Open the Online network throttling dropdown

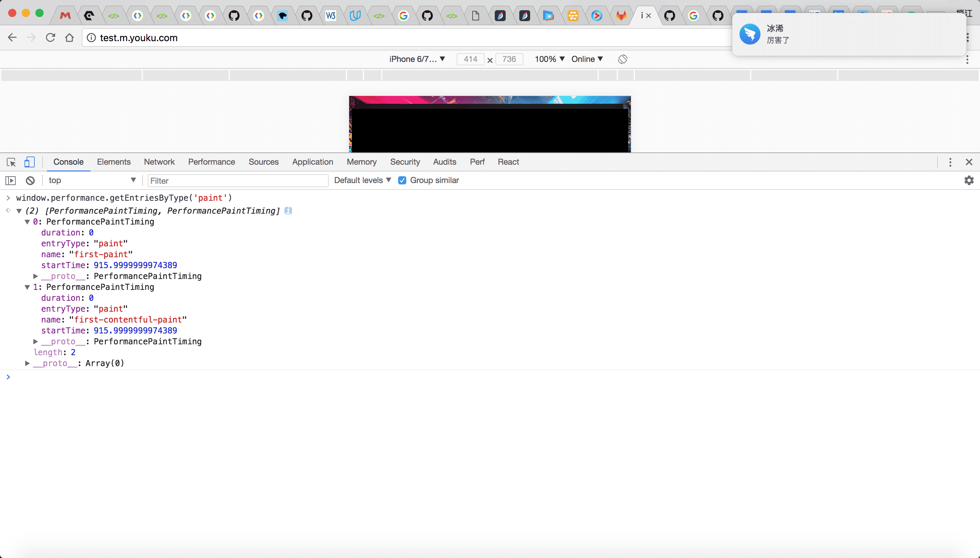pyautogui.click(x=587, y=59)
